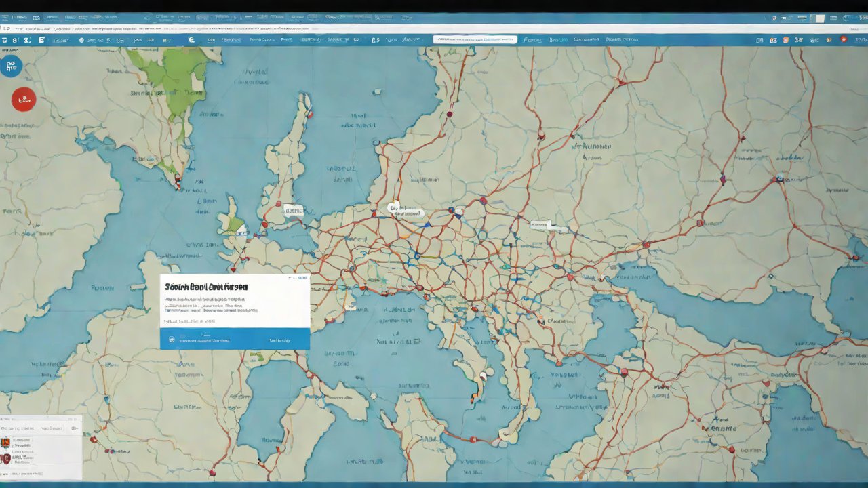Click the small control at popup's top-right corner
The height and width of the screenshot is (488, 868).
[302, 278]
